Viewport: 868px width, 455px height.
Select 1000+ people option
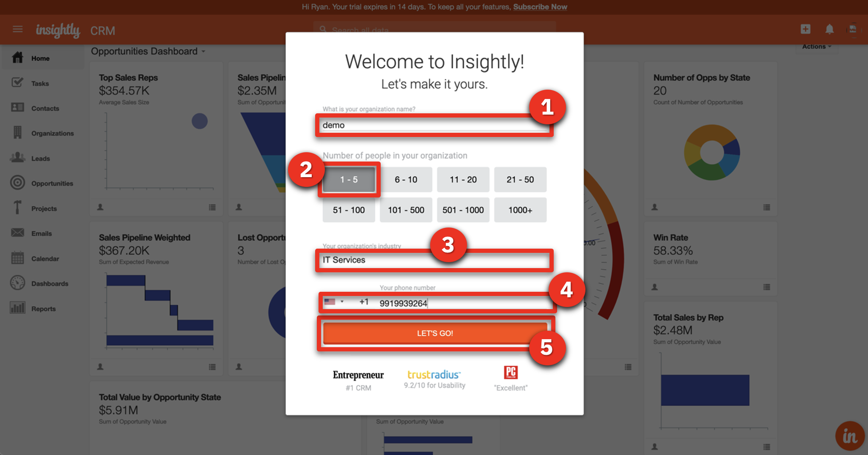pyautogui.click(x=520, y=210)
